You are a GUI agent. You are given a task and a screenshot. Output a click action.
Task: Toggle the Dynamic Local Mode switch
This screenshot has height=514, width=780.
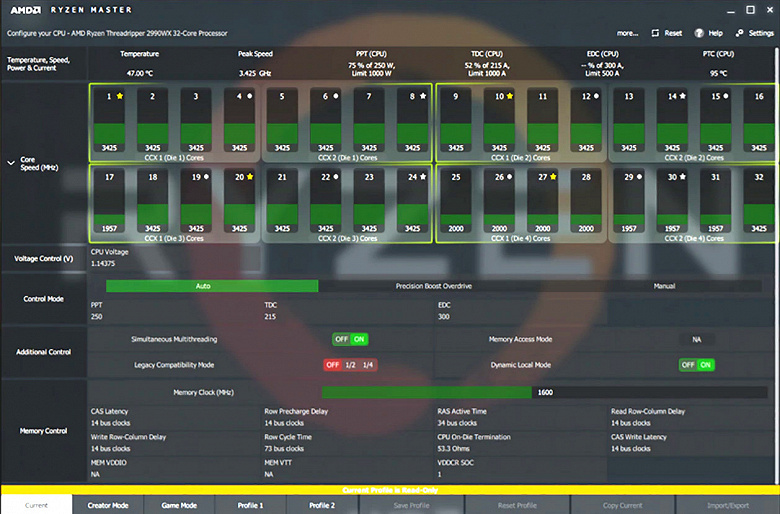point(696,365)
